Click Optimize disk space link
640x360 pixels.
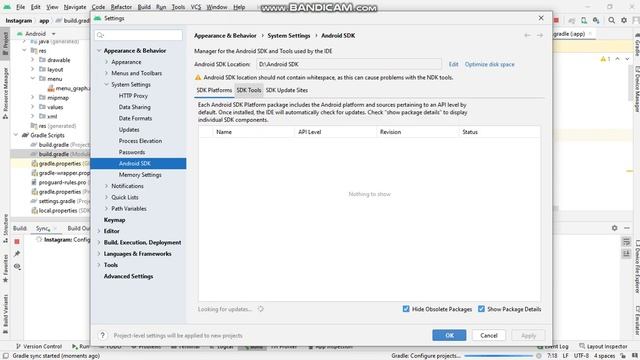[489, 64]
